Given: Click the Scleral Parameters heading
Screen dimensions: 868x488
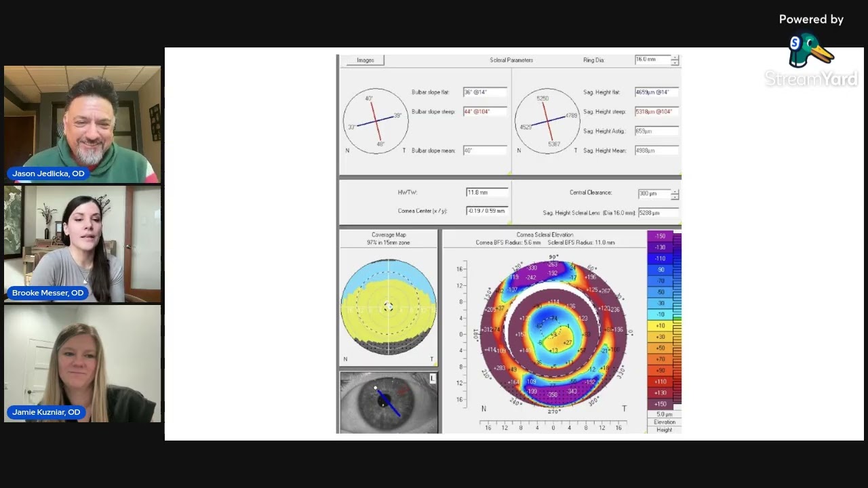Looking at the screenshot, I should click(x=511, y=60).
